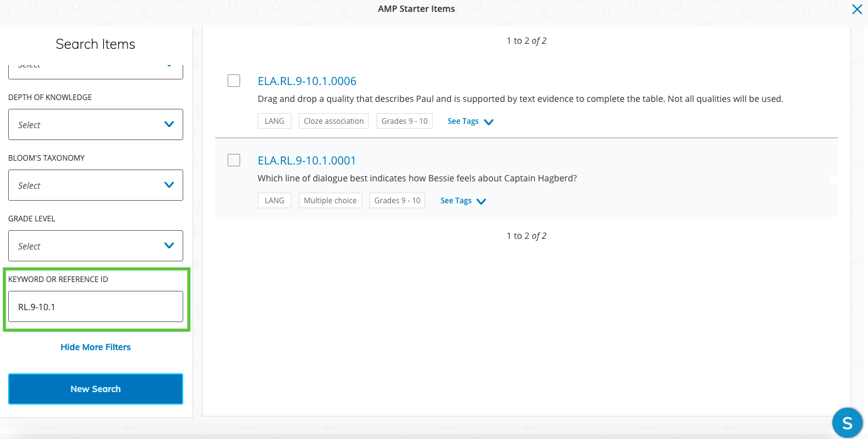The height and width of the screenshot is (439, 868).
Task: Expand the Bloom's Taxonomy dropdown
Action: click(95, 185)
